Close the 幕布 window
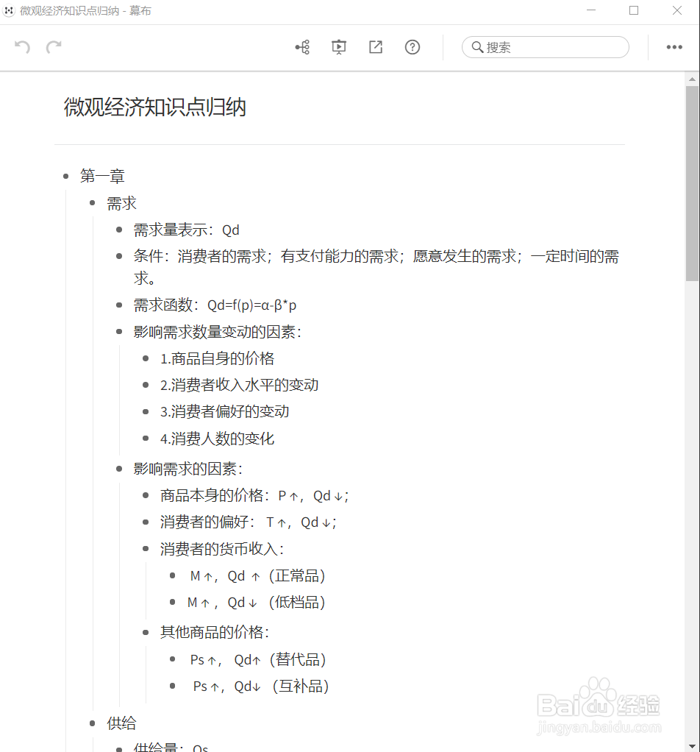700x752 pixels. click(x=676, y=10)
